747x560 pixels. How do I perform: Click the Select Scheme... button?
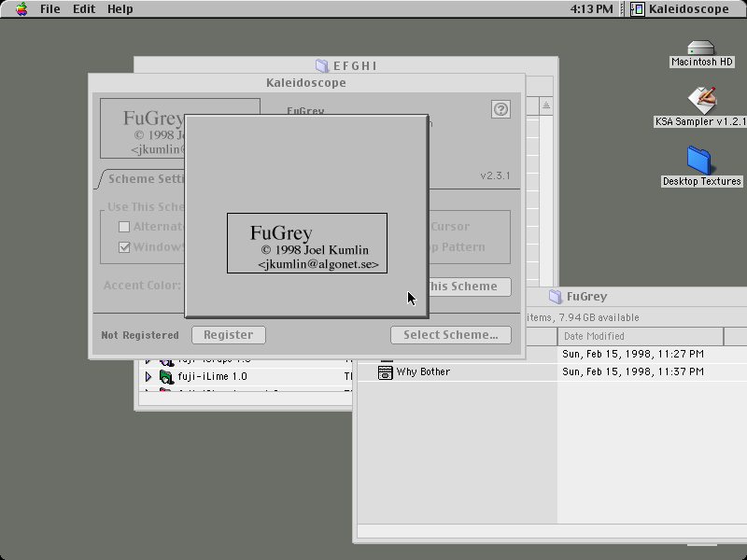[451, 335]
